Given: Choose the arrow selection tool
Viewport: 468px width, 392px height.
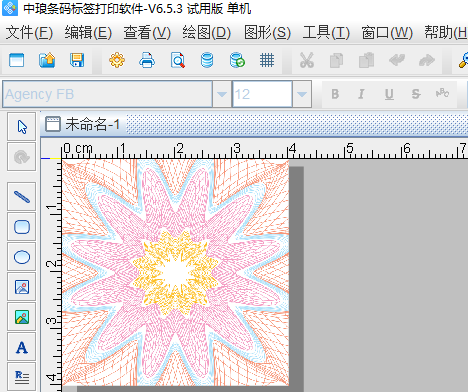Looking at the screenshot, I should (22, 127).
